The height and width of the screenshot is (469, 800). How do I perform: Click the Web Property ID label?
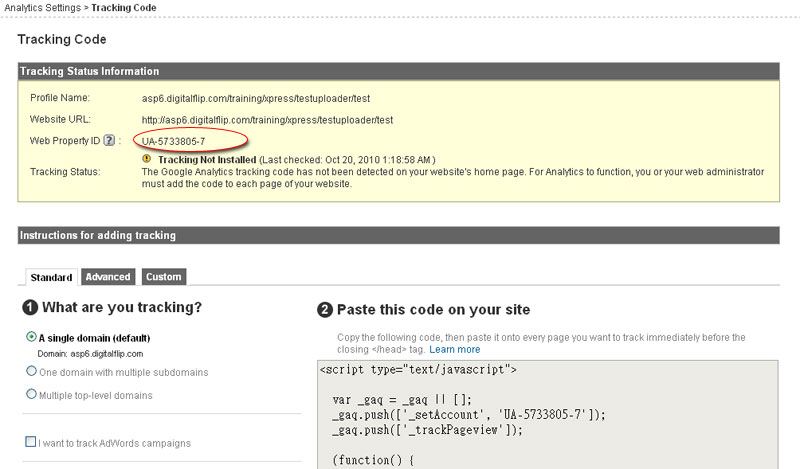(x=65, y=140)
